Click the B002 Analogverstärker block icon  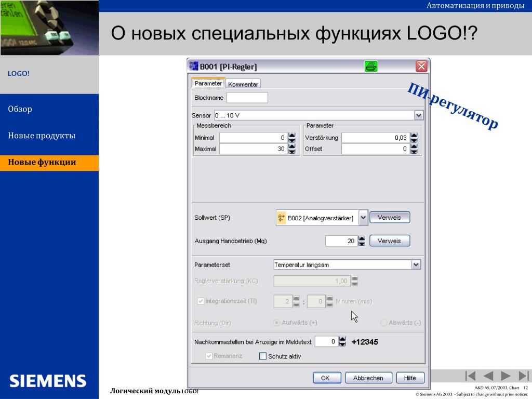coord(281,218)
